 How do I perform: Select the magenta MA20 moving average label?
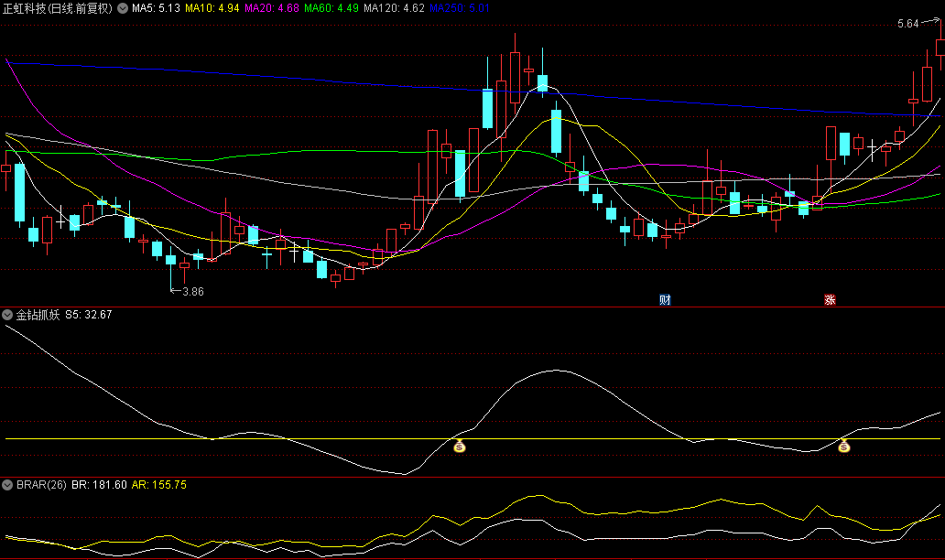tap(271, 8)
